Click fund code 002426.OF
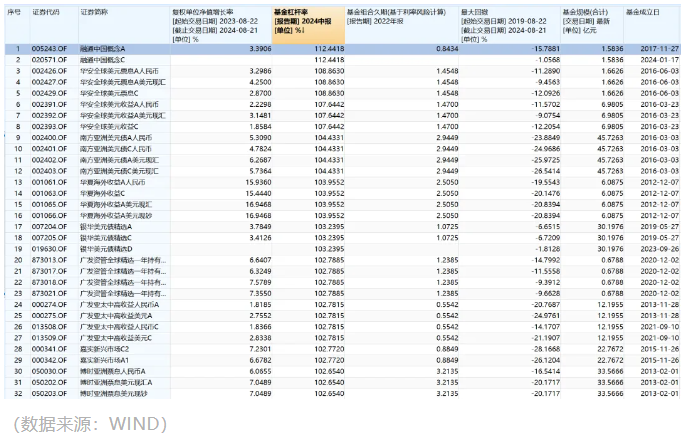The height and width of the screenshot is (437, 684). (49, 71)
